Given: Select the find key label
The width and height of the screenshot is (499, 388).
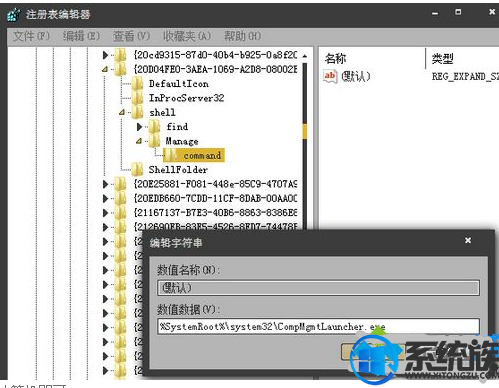Looking at the screenshot, I should [x=177, y=127].
